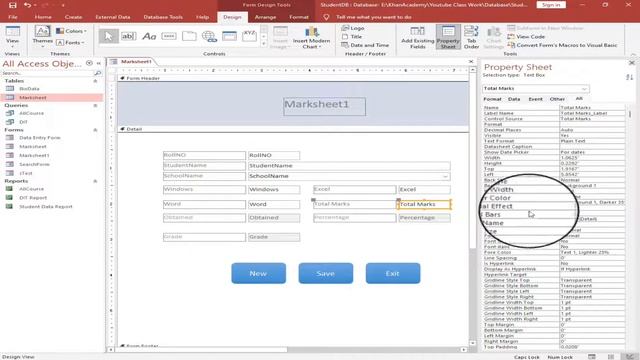Open the Insert Image dropdown
The image size is (640, 360).
pyautogui.click(x=280, y=38)
